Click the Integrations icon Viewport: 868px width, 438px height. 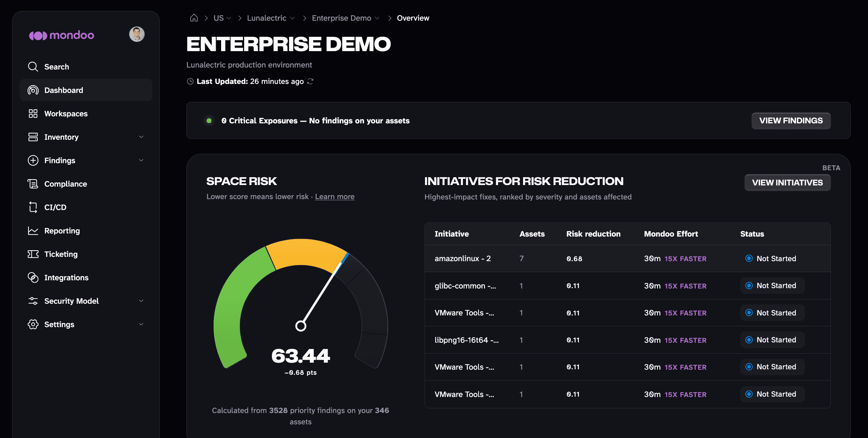(33, 278)
